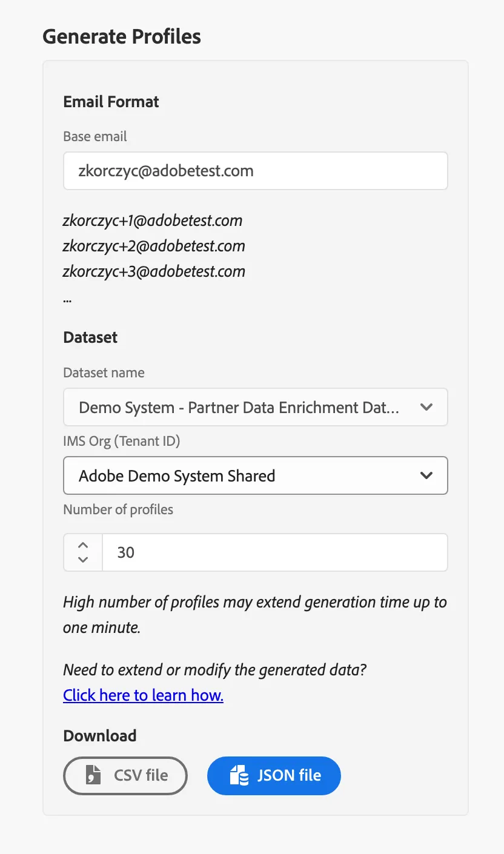Click the JSON file stack icon
The width and height of the screenshot is (504, 854).
[239, 775]
